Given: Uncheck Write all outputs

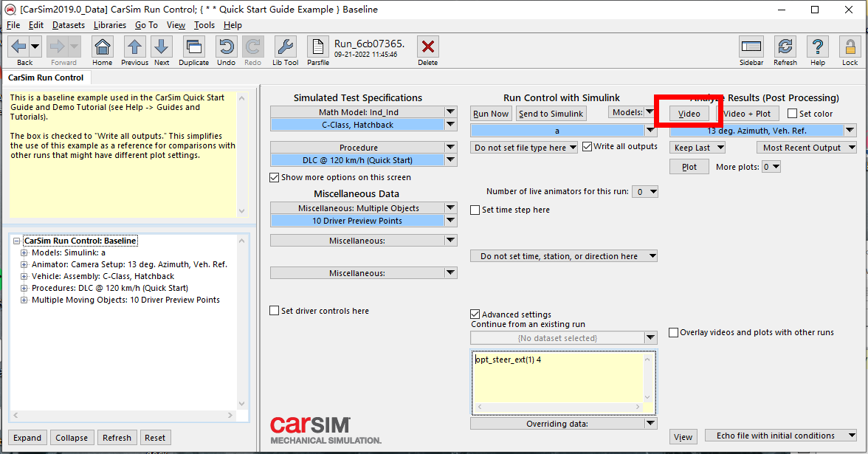Looking at the screenshot, I should coord(588,146).
